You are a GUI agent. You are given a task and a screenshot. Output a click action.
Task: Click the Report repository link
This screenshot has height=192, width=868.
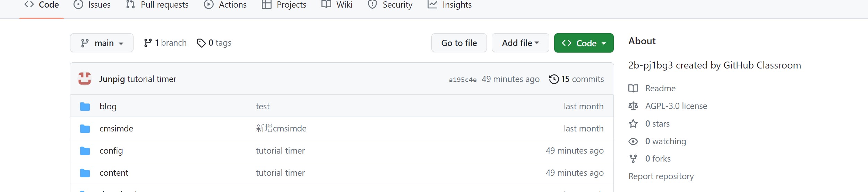point(661,176)
